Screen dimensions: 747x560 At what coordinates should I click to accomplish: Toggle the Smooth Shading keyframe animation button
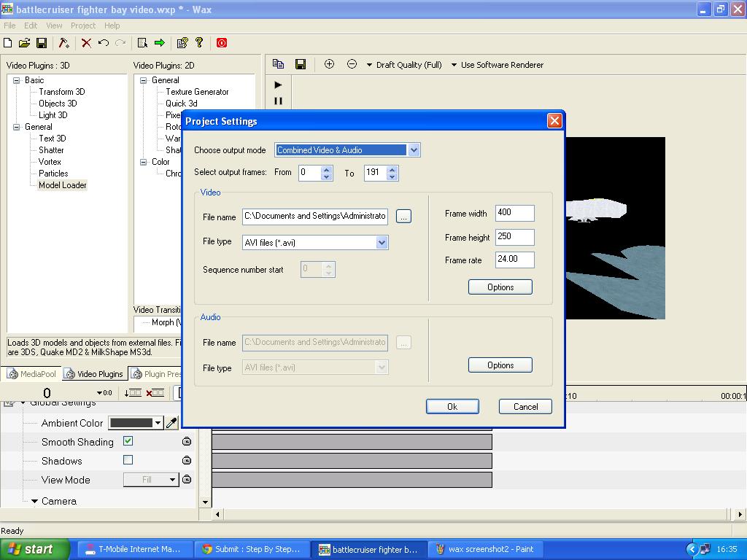tap(186, 441)
